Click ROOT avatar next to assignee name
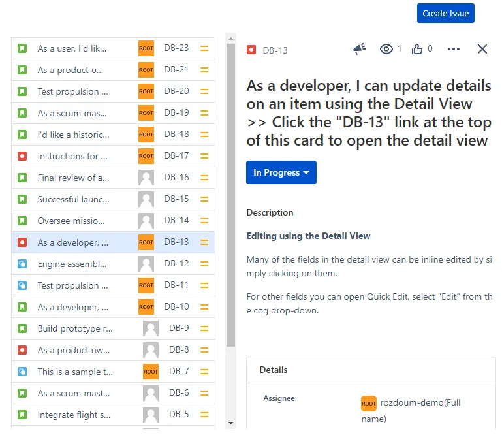The height and width of the screenshot is (448, 502). pos(368,404)
